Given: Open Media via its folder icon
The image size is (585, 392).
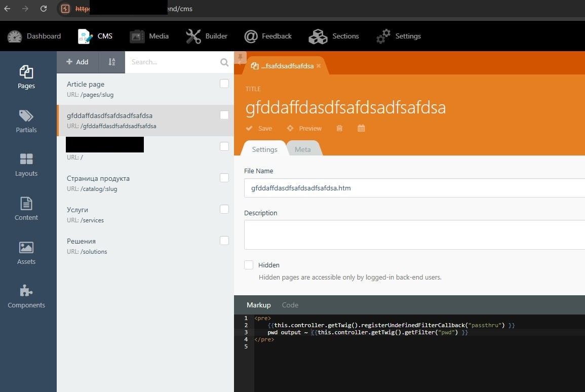Looking at the screenshot, I should pyautogui.click(x=137, y=36).
